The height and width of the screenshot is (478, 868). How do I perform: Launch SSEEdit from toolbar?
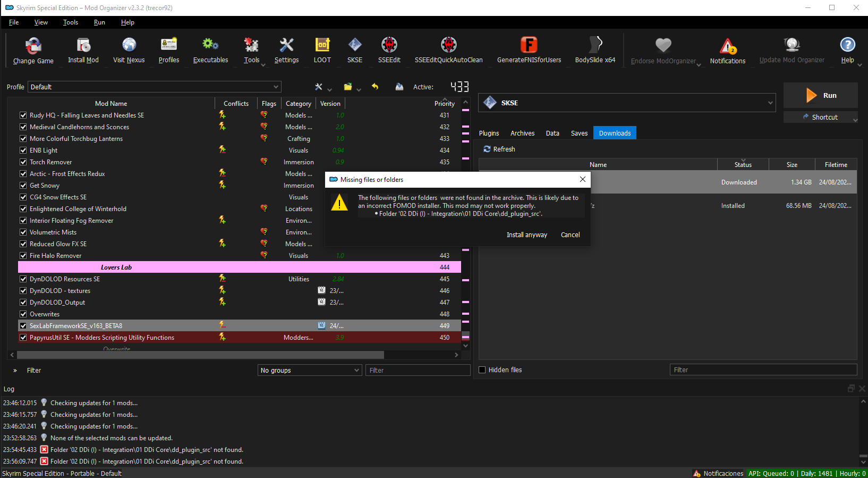[389, 51]
